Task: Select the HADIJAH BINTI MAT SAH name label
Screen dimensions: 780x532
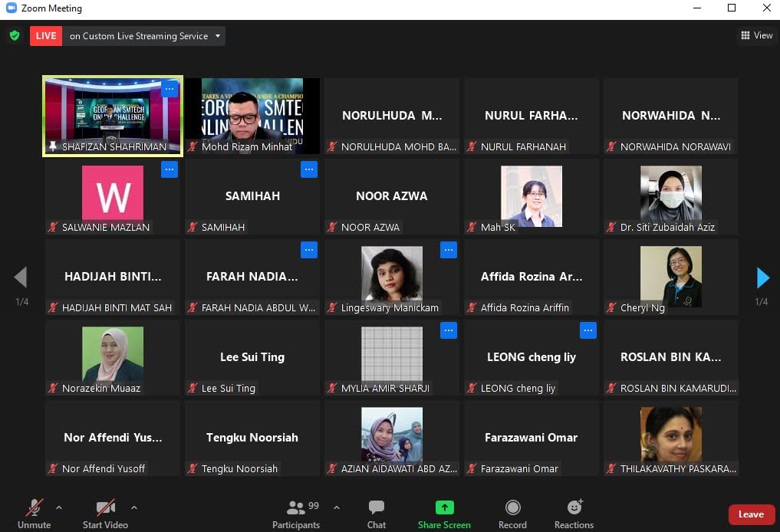Action: pos(117,307)
